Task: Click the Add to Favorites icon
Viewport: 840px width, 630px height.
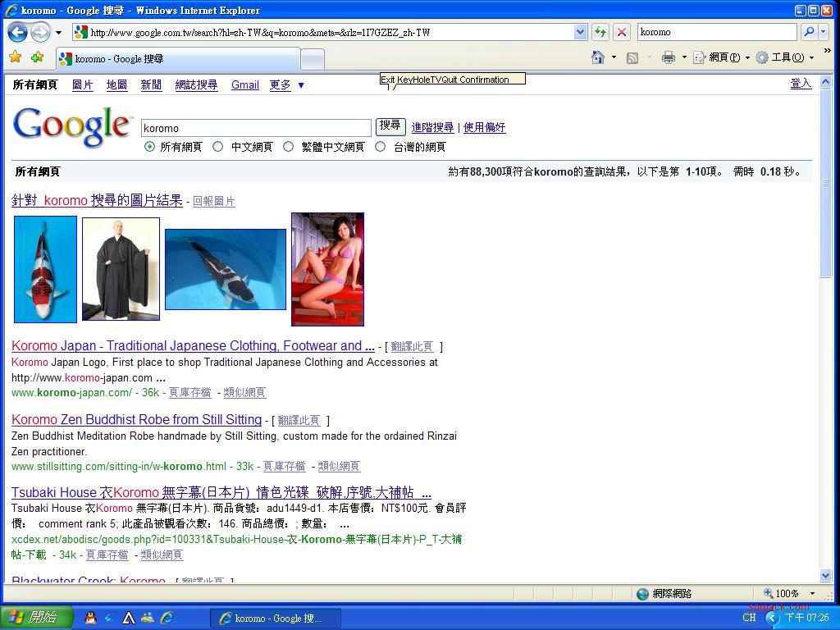Action: point(37,57)
